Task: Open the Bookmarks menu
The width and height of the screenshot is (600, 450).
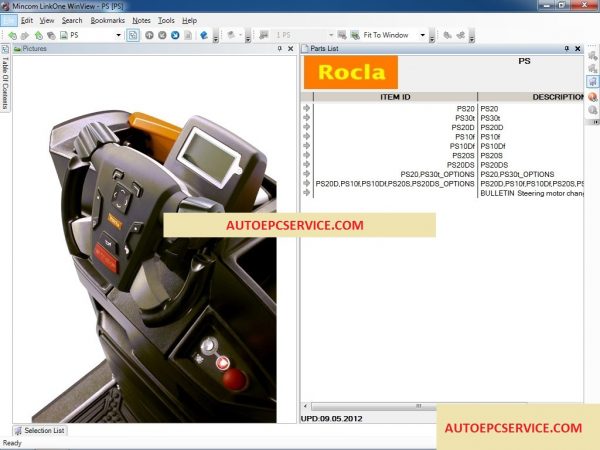Action: (108, 21)
